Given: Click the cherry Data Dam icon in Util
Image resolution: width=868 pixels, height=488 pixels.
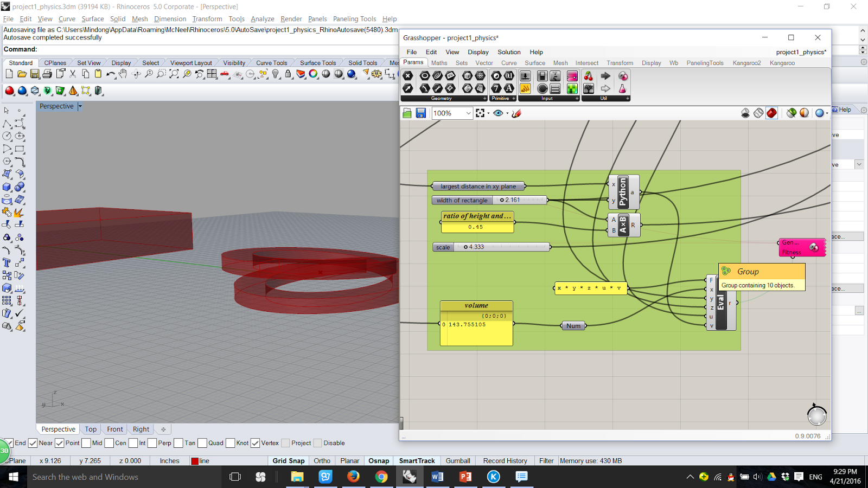Looking at the screenshot, I should (x=588, y=76).
